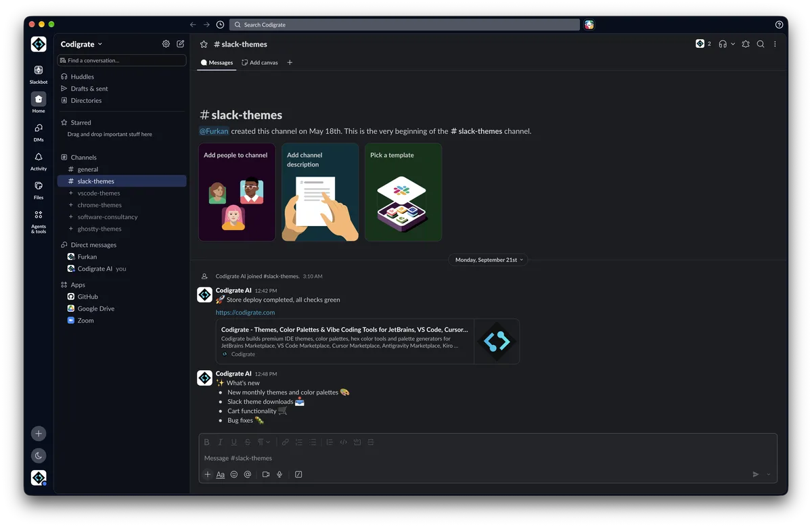This screenshot has width=812, height=527.
Task: Add a new tab with plus
Action: [x=290, y=62]
